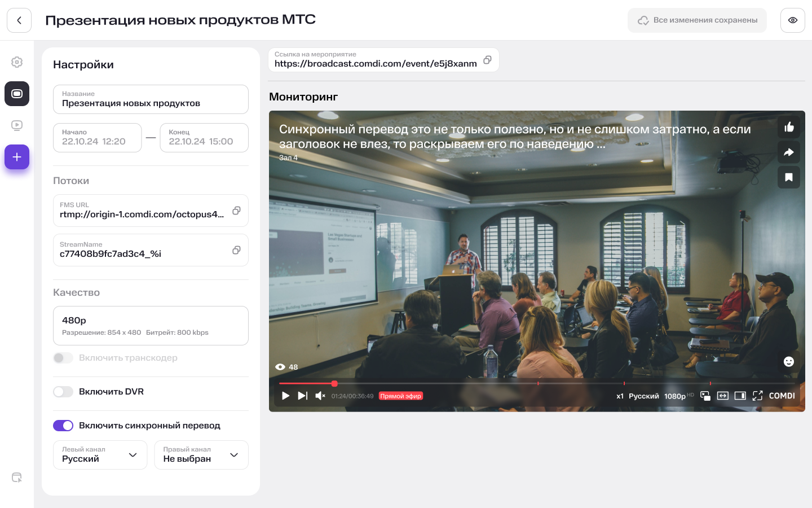Image resolution: width=812 pixels, height=508 pixels.
Task: Toggle fit-width mode icon in player
Action: tap(723, 396)
